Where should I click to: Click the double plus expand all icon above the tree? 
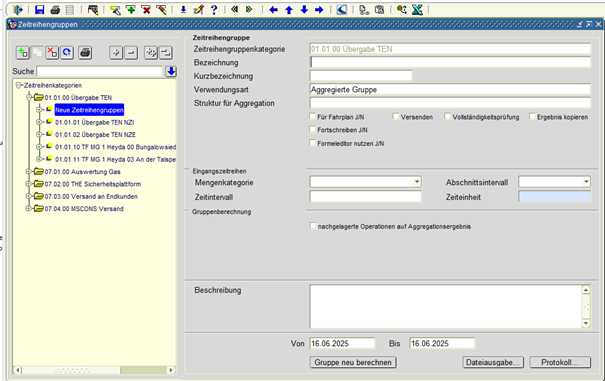click(151, 52)
